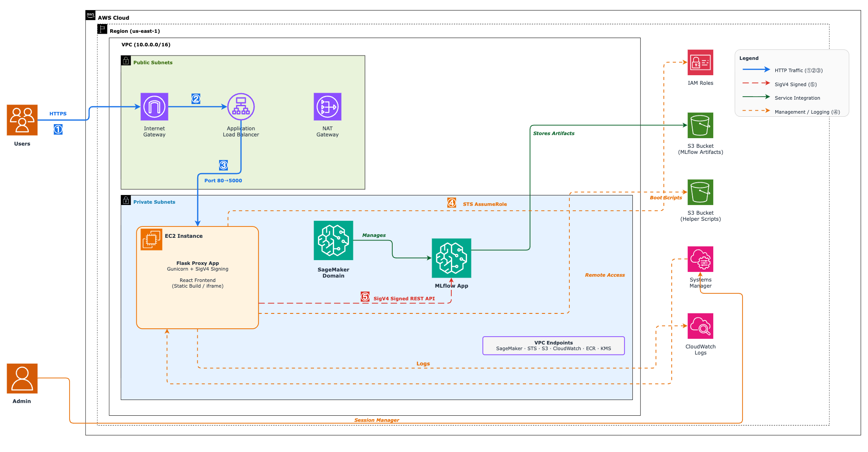
Task: Select the SageMaker Domain icon
Action: point(333,240)
